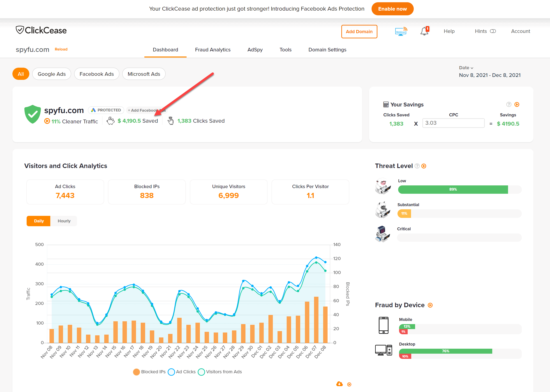Filter by Google Ads
The width and height of the screenshot is (550, 392).
click(x=52, y=74)
